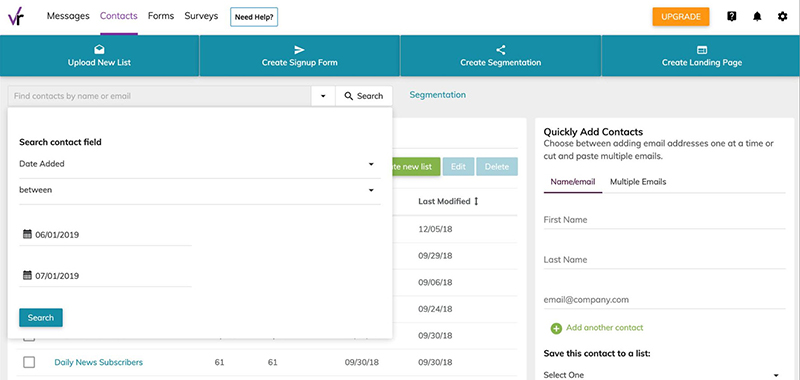
Task: Click the First Name input field
Action: click(665, 220)
